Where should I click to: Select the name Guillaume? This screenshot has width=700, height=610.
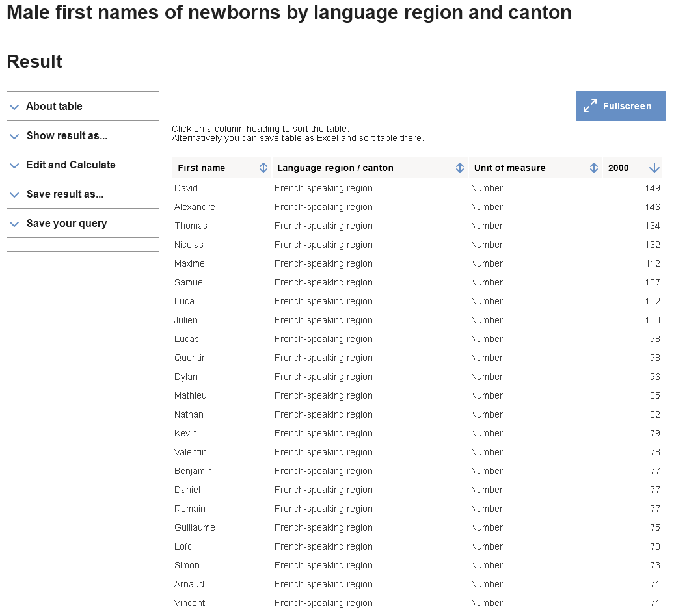195,527
